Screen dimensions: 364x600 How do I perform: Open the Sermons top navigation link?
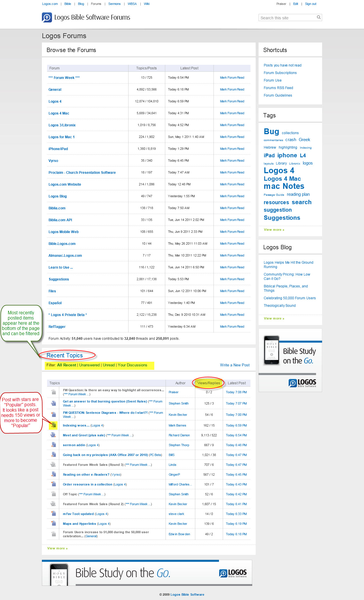click(114, 4)
